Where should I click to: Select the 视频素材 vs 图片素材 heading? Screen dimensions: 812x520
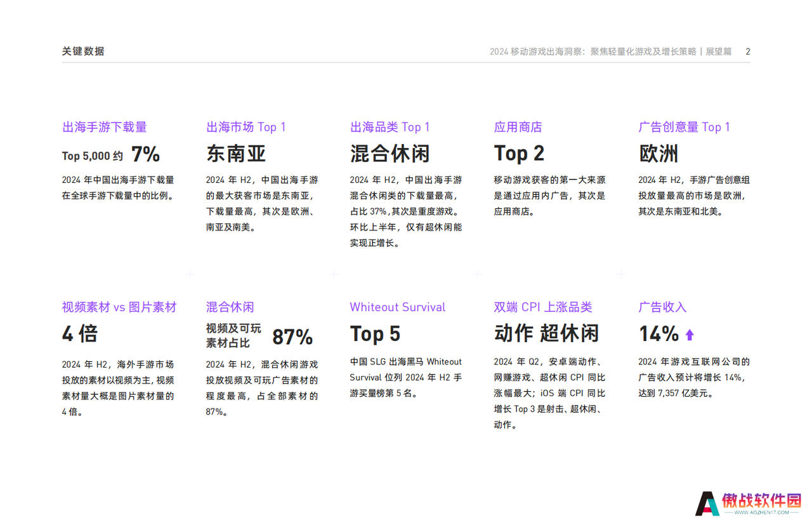[119, 307]
